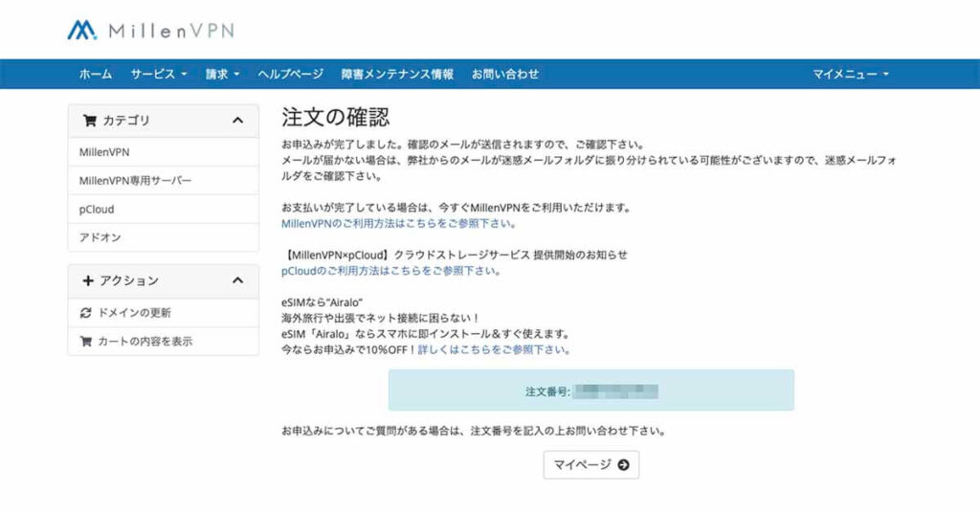Open 詳しくはこちらをご参照下さい Airalo link
This screenshot has height=513, width=980.
pos(495,349)
